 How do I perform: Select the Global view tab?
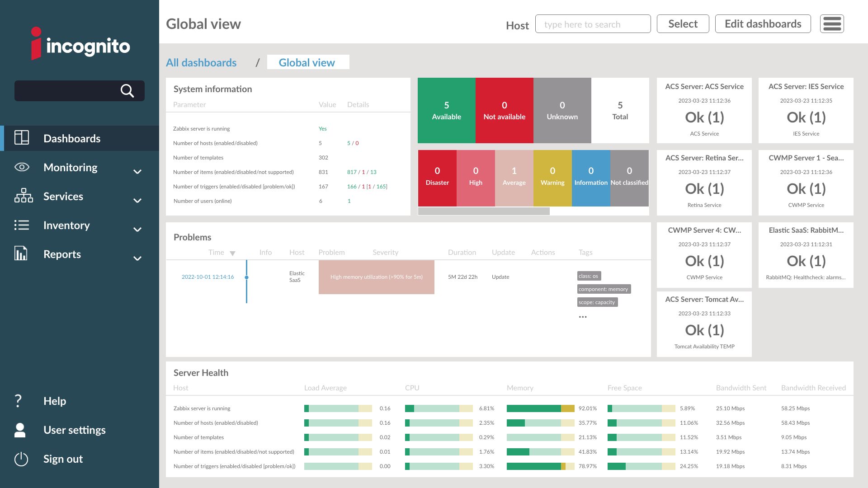(307, 62)
